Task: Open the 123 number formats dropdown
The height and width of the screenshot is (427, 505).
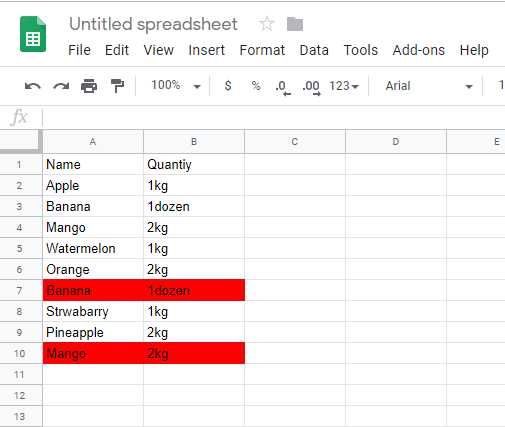Action: pyautogui.click(x=344, y=86)
